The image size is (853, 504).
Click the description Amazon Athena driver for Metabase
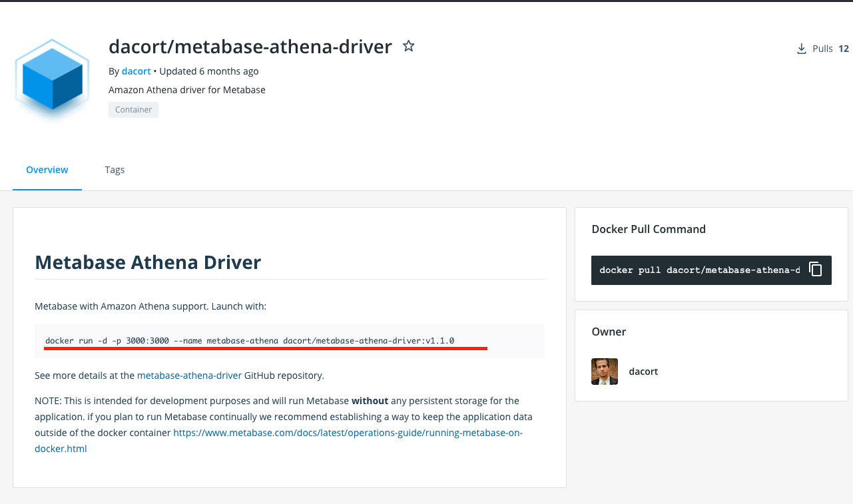point(187,90)
